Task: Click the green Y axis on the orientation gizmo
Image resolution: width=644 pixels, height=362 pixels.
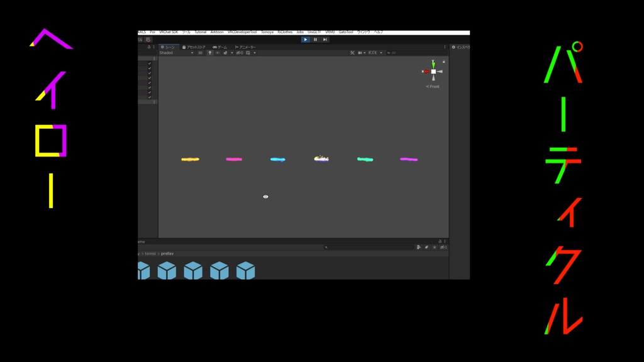Action: [433, 64]
